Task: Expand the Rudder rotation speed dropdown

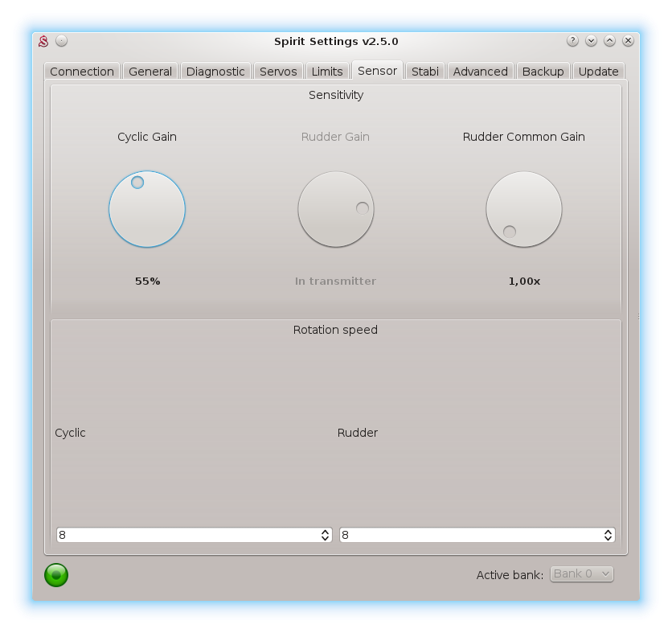Action: pos(477,535)
